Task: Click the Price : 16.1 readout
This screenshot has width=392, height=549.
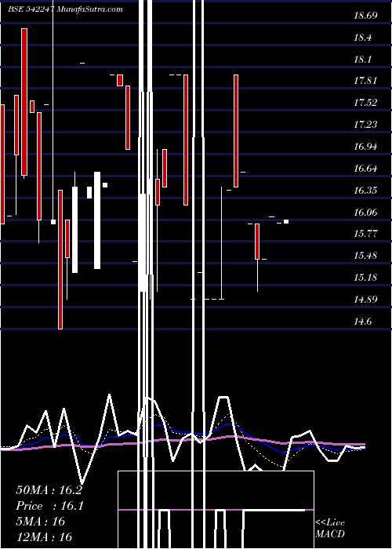Action: [x=49, y=506]
